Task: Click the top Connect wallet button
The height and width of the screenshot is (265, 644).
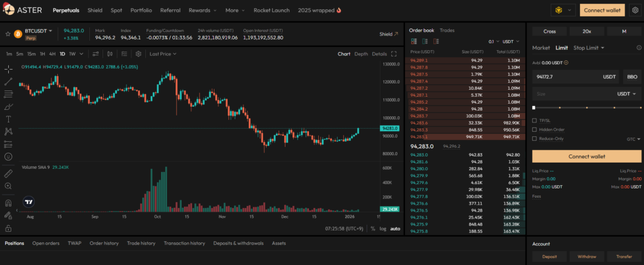Action: pos(602,10)
